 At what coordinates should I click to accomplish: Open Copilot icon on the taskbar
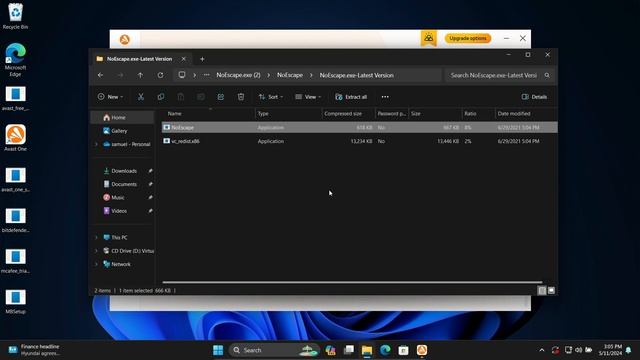coord(330,350)
